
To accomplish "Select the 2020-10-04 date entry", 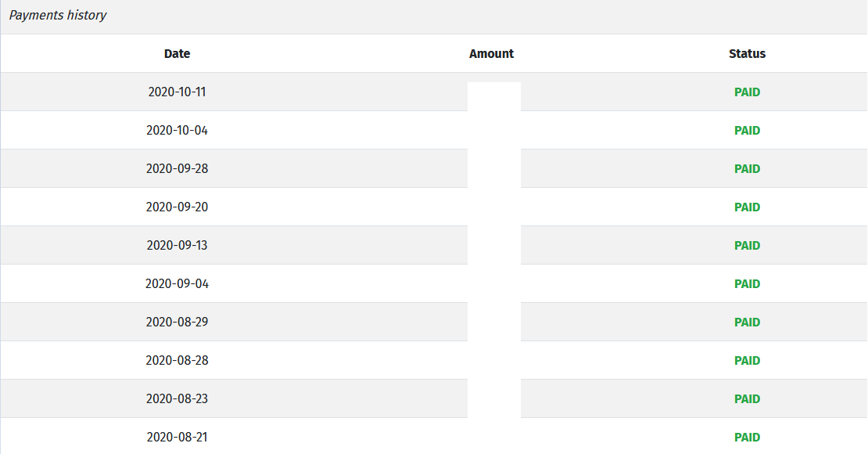I will [177, 130].
